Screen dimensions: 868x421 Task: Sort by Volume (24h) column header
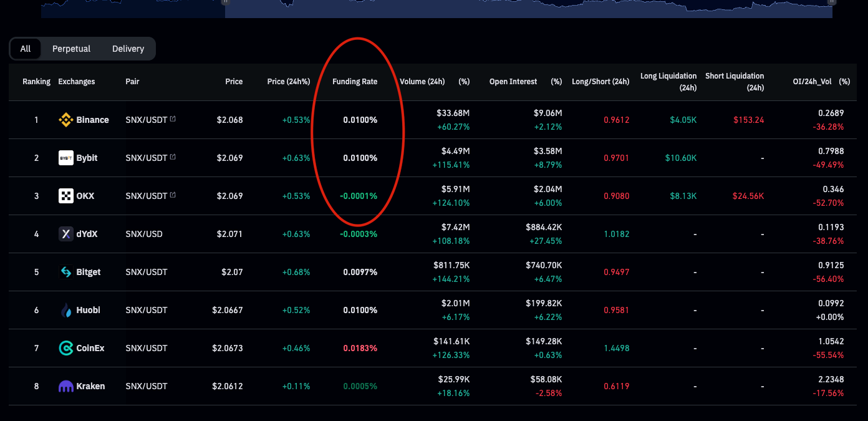[x=422, y=82]
